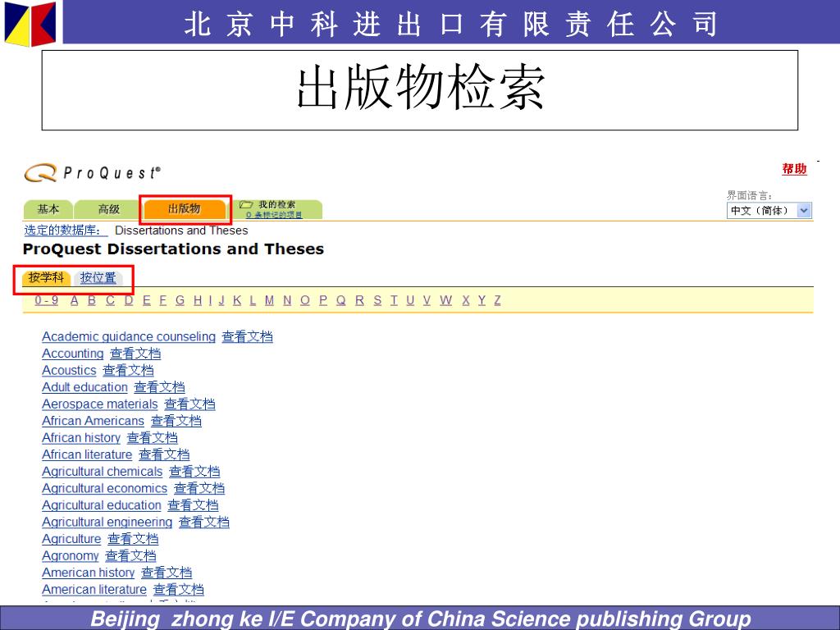Screen dimensions: 840x630
Task: Jump to letter W in index
Action: point(445,300)
